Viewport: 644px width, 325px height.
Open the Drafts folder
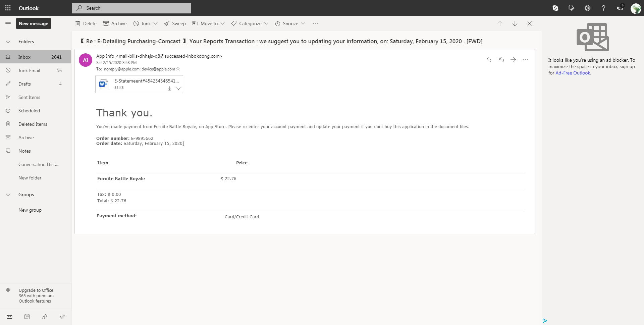[36, 84]
